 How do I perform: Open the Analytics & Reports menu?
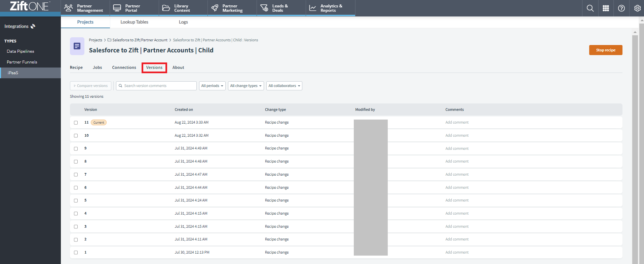click(331, 8)
